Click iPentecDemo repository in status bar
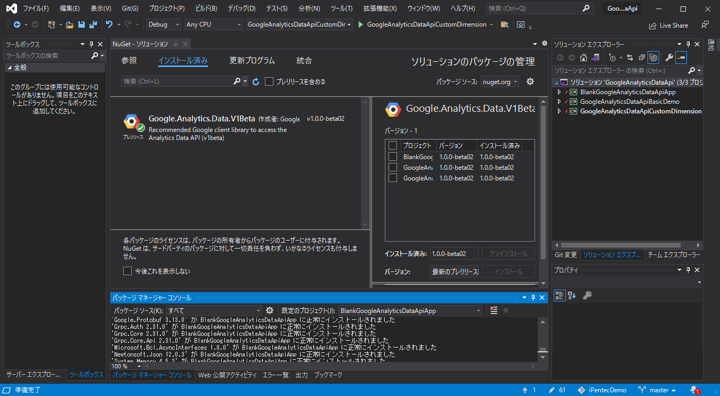 (602, 390)
